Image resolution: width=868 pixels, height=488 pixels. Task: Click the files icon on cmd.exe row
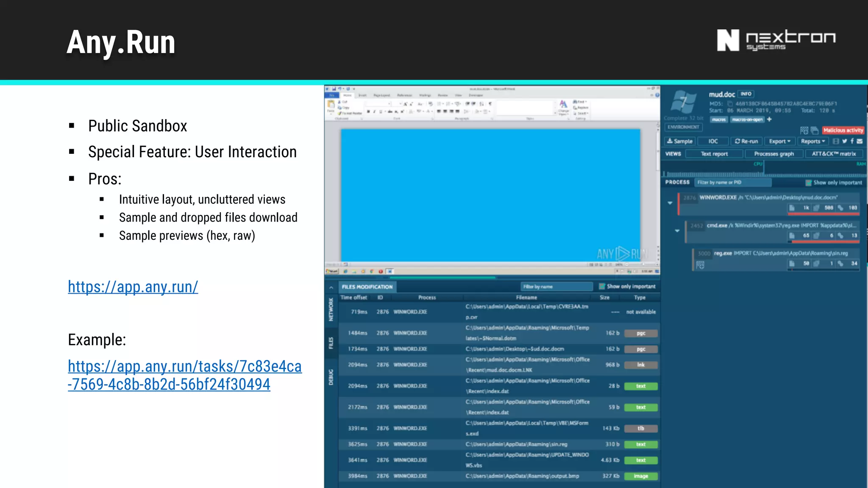pos(791,236)
